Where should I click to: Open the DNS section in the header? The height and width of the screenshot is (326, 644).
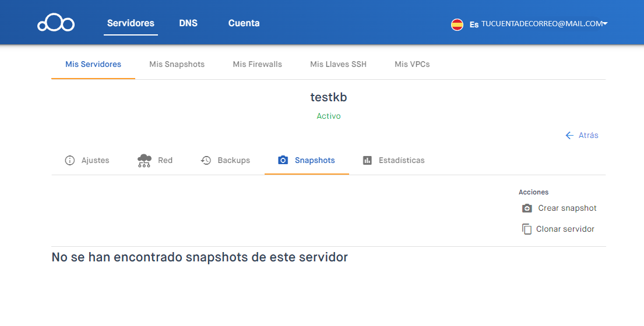188,23
